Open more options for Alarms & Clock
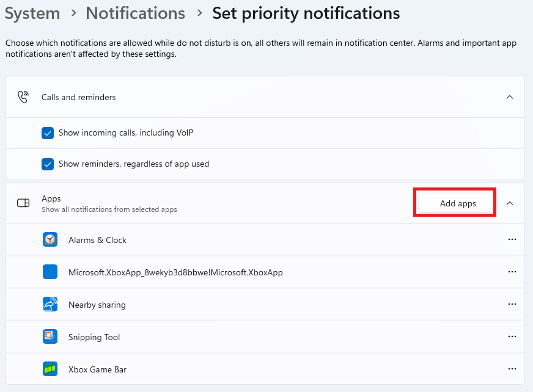The image size is (533, 392). 512,240
